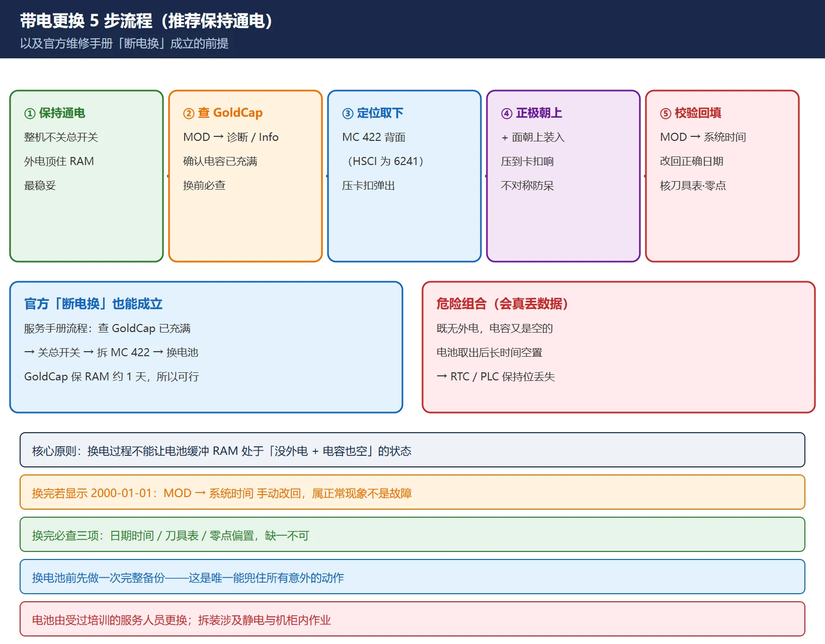Click the blue 换电池前先做一次完整备份 note
Image resolution: width=825 pixels, height=644 pixels.
(x=412, y=577)
